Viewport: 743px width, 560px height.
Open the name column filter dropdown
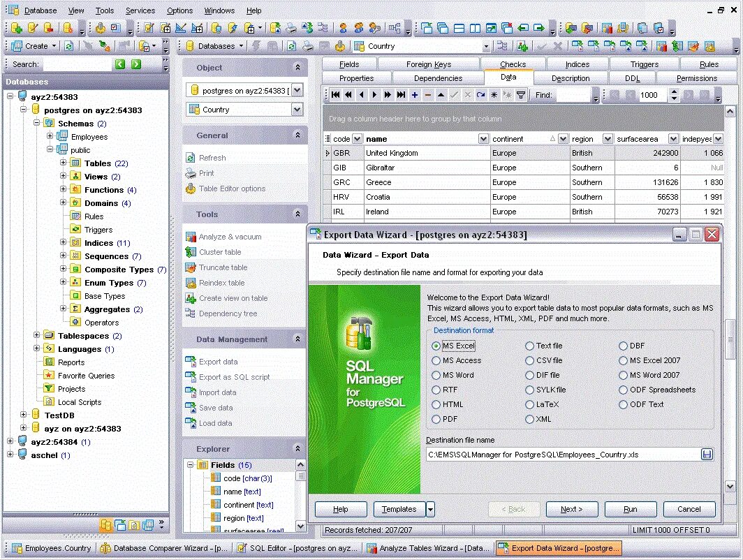point(483,139)
